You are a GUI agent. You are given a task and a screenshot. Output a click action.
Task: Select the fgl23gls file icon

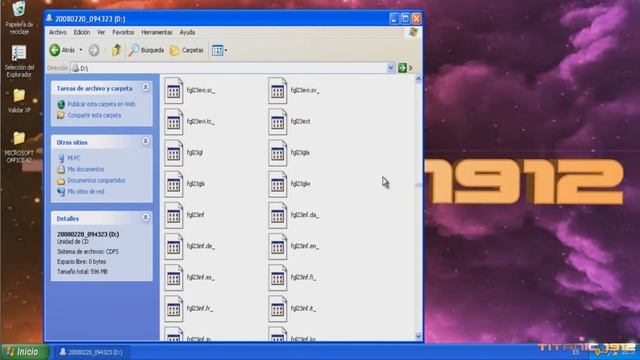click(x=174, y=184)
